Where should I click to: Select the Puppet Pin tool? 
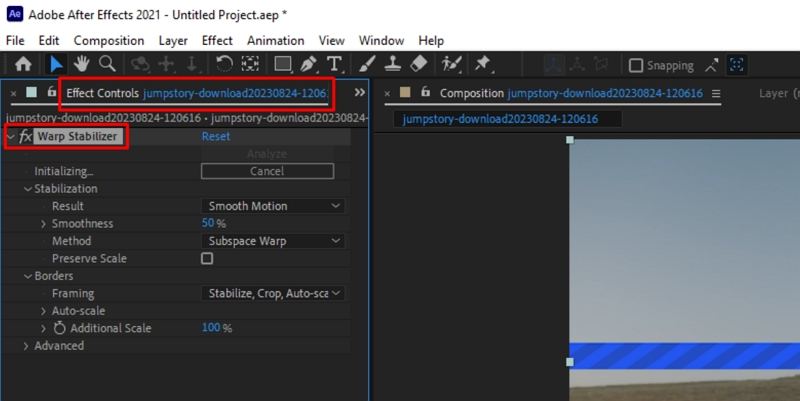click(482, 64)
